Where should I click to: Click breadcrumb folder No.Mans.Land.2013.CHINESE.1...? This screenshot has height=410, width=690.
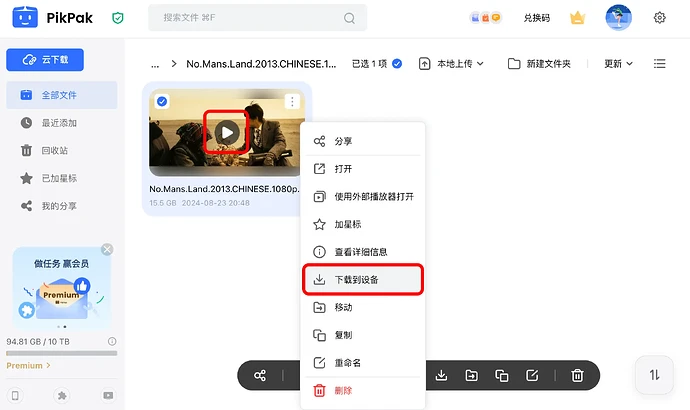261,64
